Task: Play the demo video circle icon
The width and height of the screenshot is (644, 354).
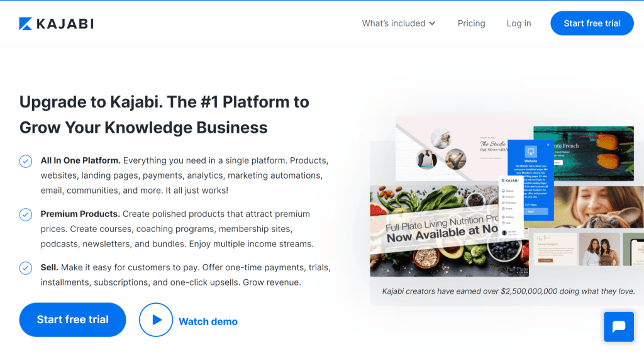Action: pos(156,320)
